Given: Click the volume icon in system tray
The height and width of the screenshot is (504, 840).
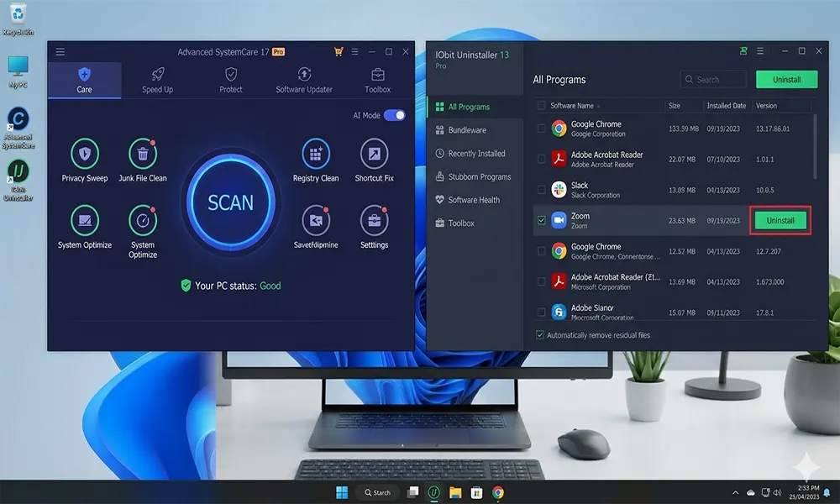Looking at the screenshot, I should point(777,492).
